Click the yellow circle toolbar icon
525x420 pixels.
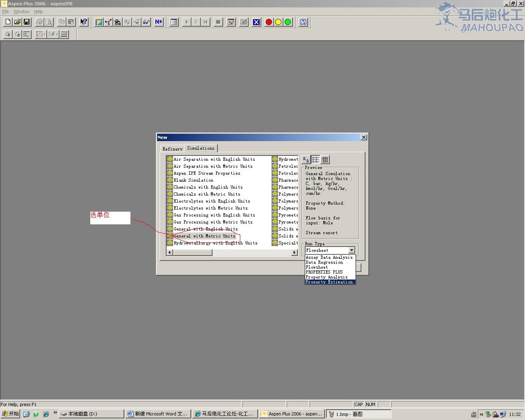(x=278, y=22)
